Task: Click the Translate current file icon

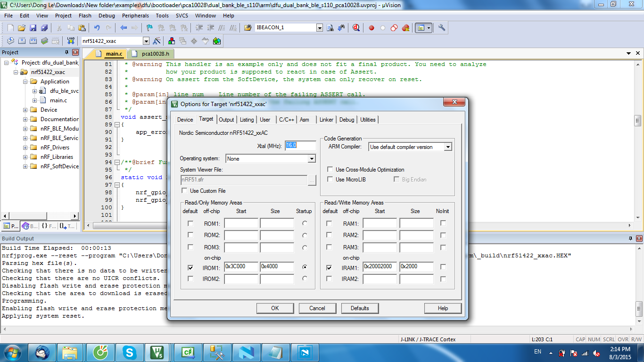Action: point(10,41)
